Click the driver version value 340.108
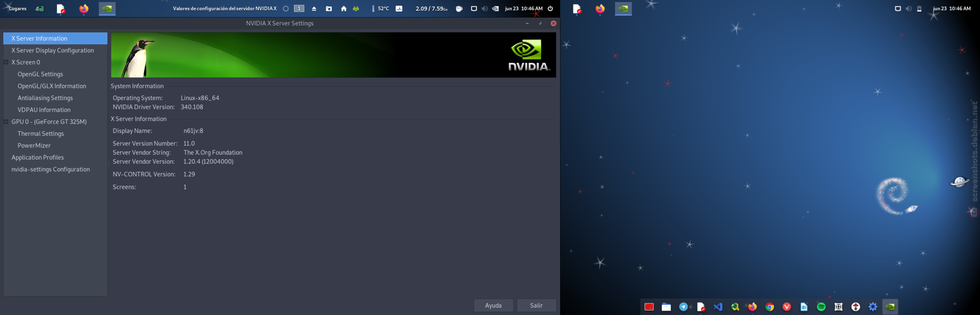 point(192,107)
